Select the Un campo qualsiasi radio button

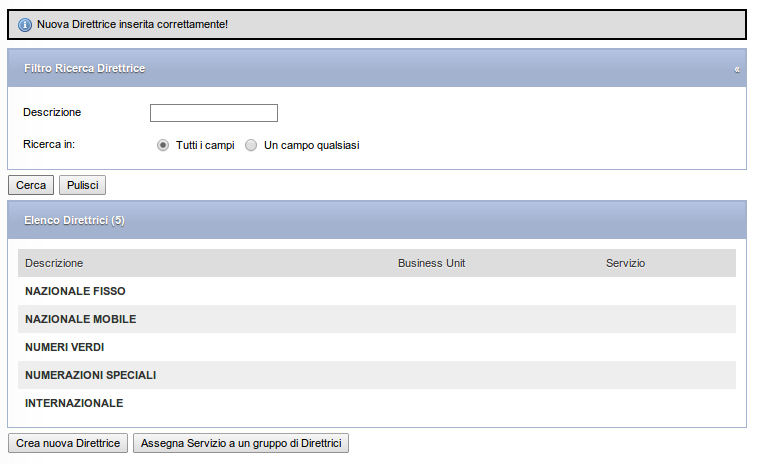click(x=251, y=146)
